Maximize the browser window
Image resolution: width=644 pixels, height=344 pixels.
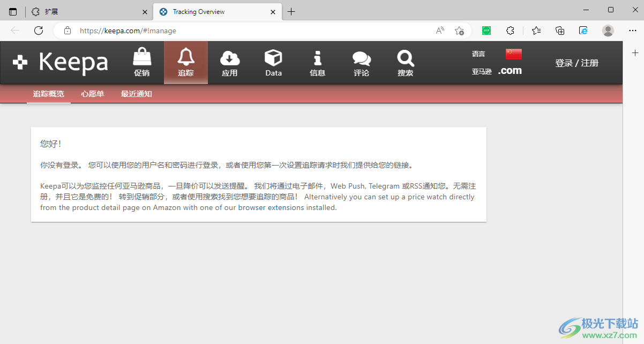[611, 10]
